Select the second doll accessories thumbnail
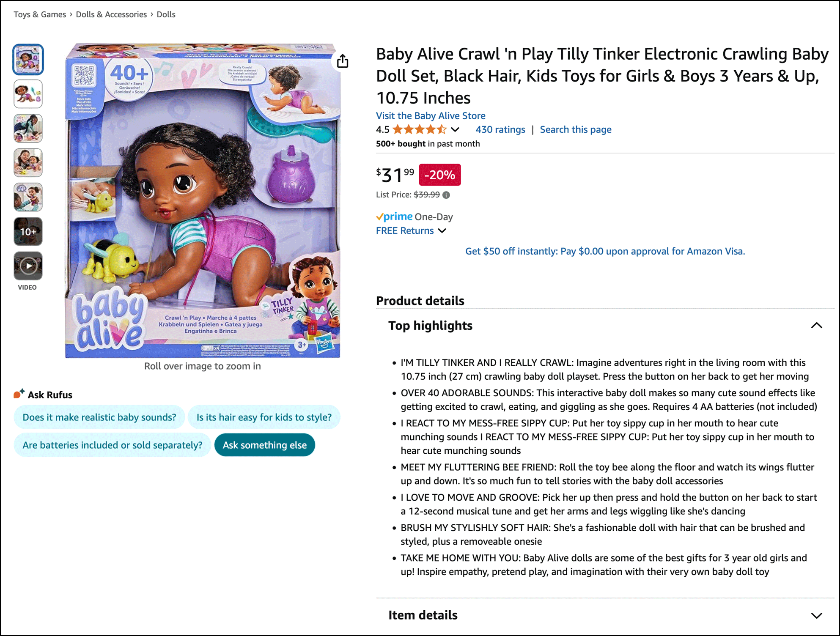The image size is (840, 636). (28, 94)
